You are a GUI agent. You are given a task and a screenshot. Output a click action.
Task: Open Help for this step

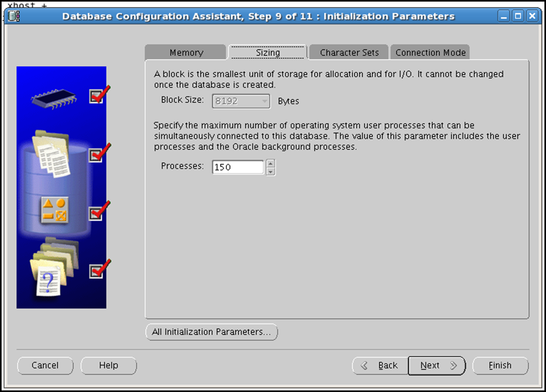point(109,366)
